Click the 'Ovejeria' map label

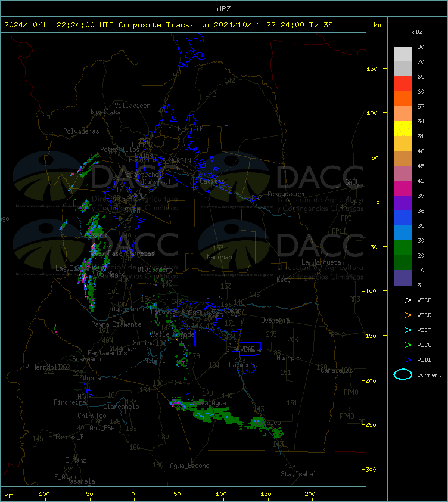pos(275,321)
